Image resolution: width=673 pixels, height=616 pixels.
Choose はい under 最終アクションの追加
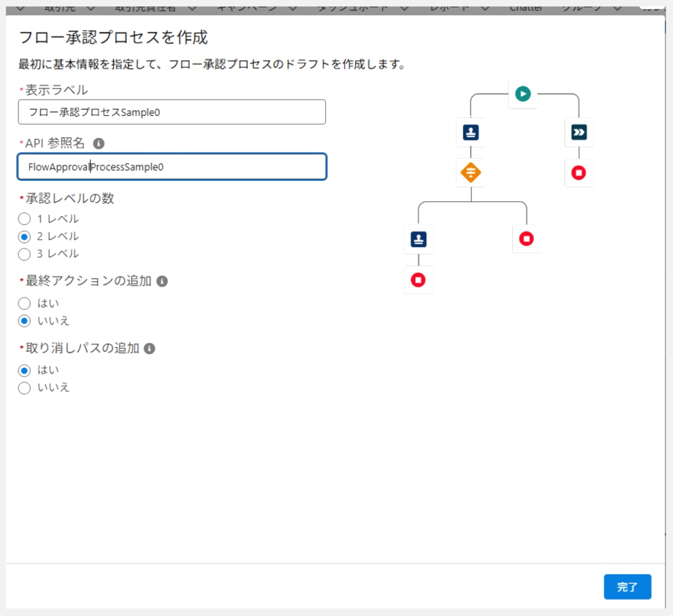24,303
